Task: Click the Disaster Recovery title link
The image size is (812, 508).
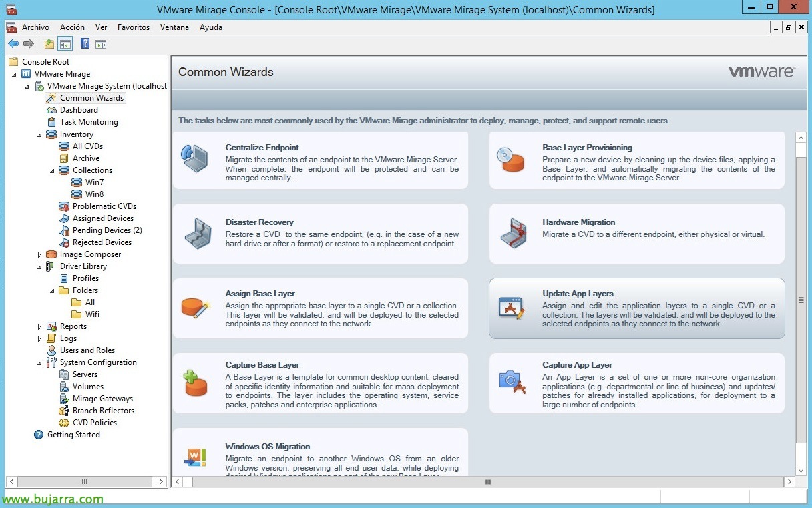Action: [259, 222]
